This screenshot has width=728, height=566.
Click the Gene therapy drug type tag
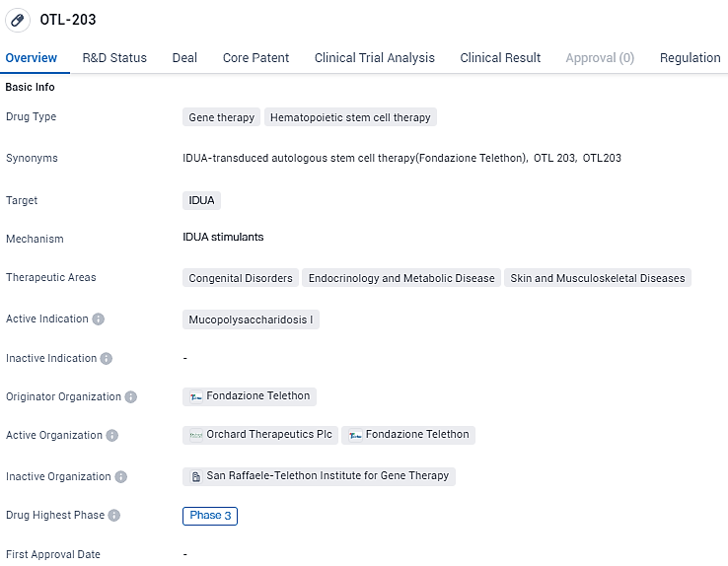(221, 117)
